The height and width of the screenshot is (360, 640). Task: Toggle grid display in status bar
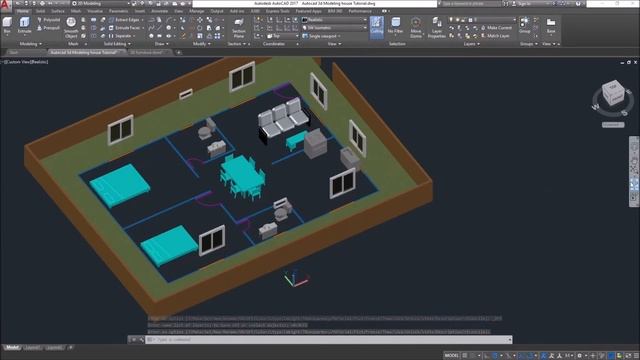point(464,356)
